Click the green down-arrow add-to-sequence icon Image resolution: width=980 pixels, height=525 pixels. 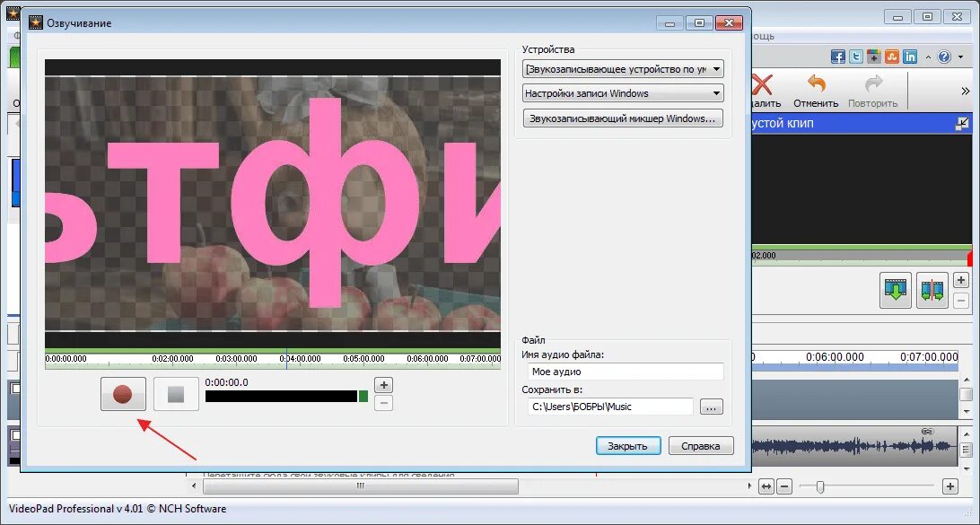896,290
